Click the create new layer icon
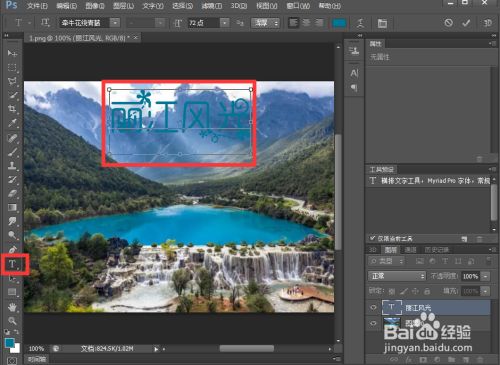Image resolution: width=500 pixels, height=365 pixels. coord(466,360)
